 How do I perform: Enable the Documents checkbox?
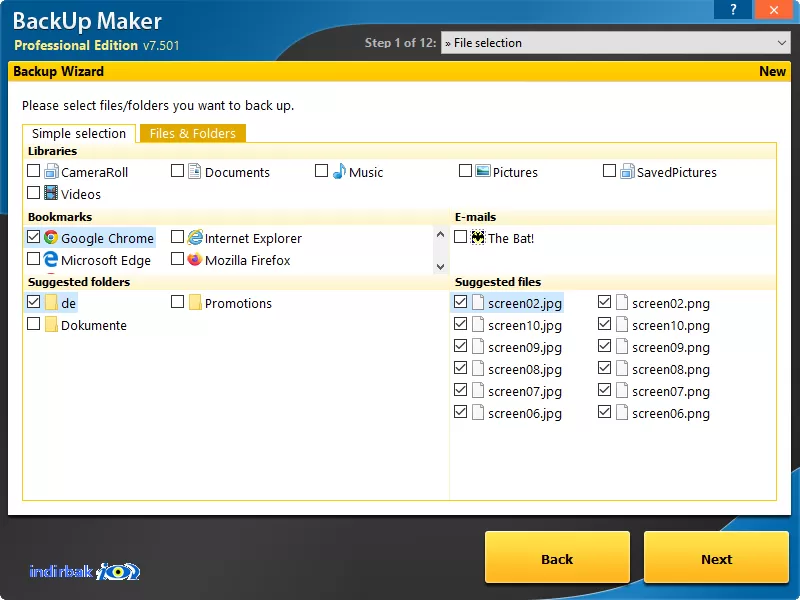point(177,170)
